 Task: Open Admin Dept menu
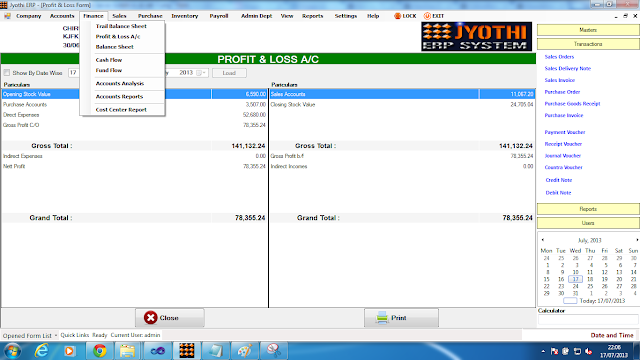[x=256, y=16]
